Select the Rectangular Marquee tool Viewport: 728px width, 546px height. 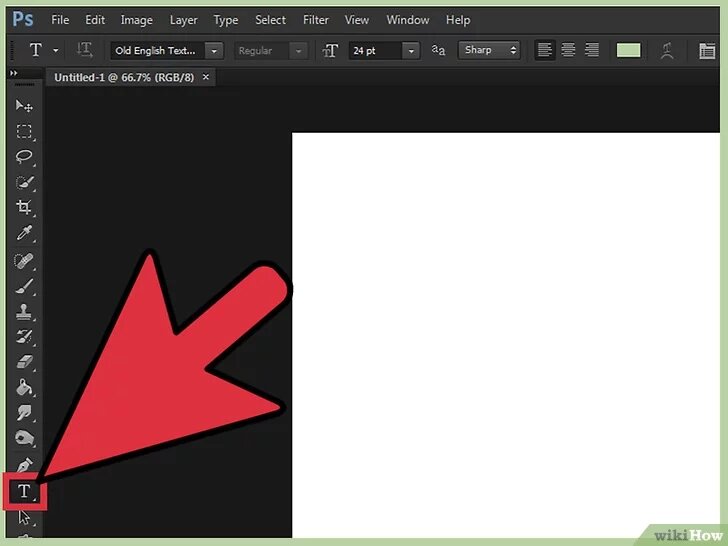tap(24, 132)
